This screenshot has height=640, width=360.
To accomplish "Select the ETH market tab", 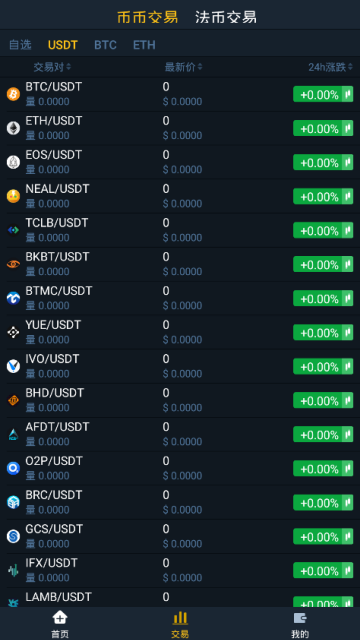I will (144, 45).
